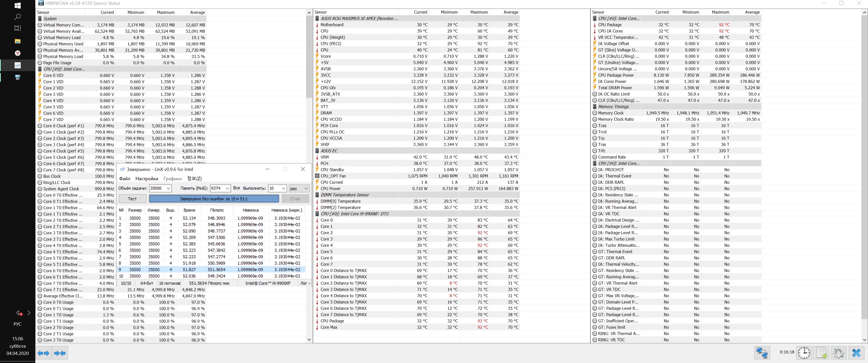Click the logging start sheet icon
This screenshot has height=363, width=868.
tap(821, 353)
